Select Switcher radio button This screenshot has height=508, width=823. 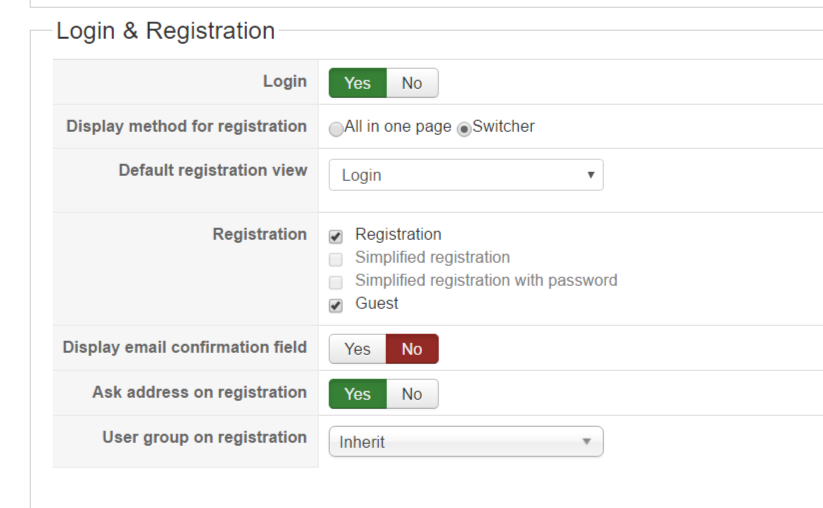pos(464,129)
